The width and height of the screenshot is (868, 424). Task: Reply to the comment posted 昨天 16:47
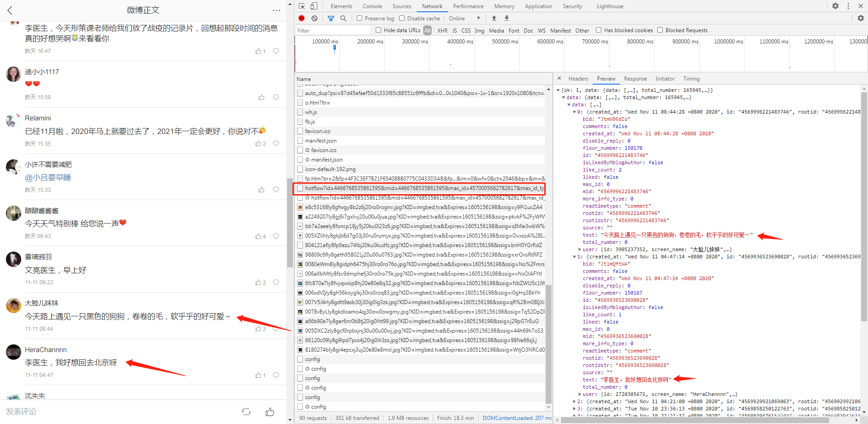pos(276,51)
